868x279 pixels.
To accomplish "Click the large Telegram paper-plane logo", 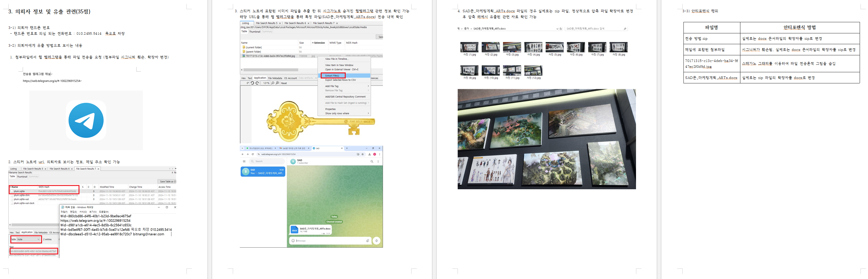I will tap(86, 120).
